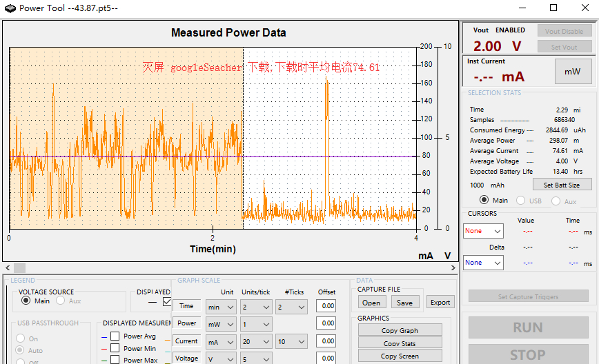Click Copy Screen button
Screen dimensions: 599x364
click(400, 356)
